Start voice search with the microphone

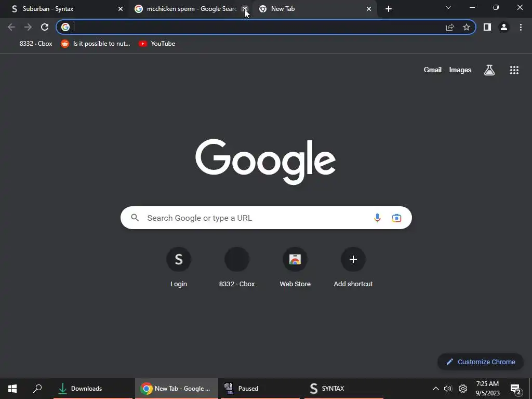(x=377, y=218)
